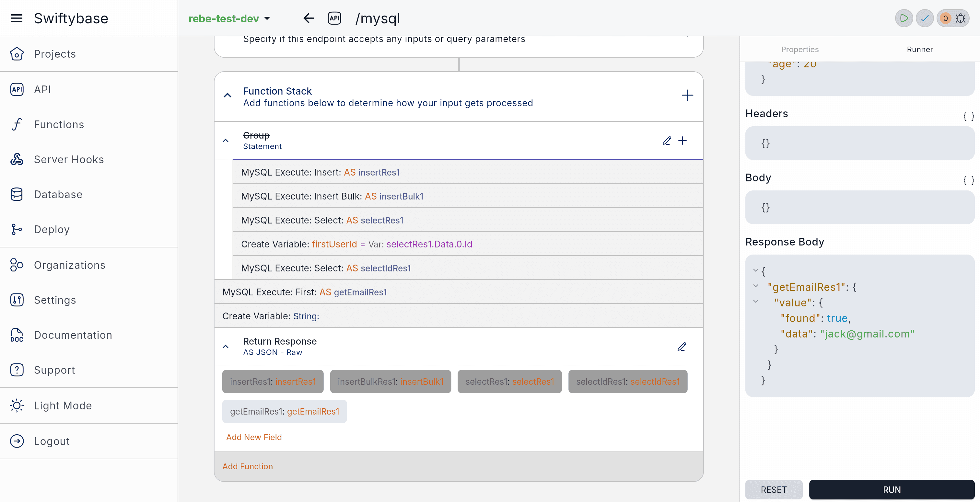
Task: Click the Server Hooks webhook icon
Action: tap(17, 159)
